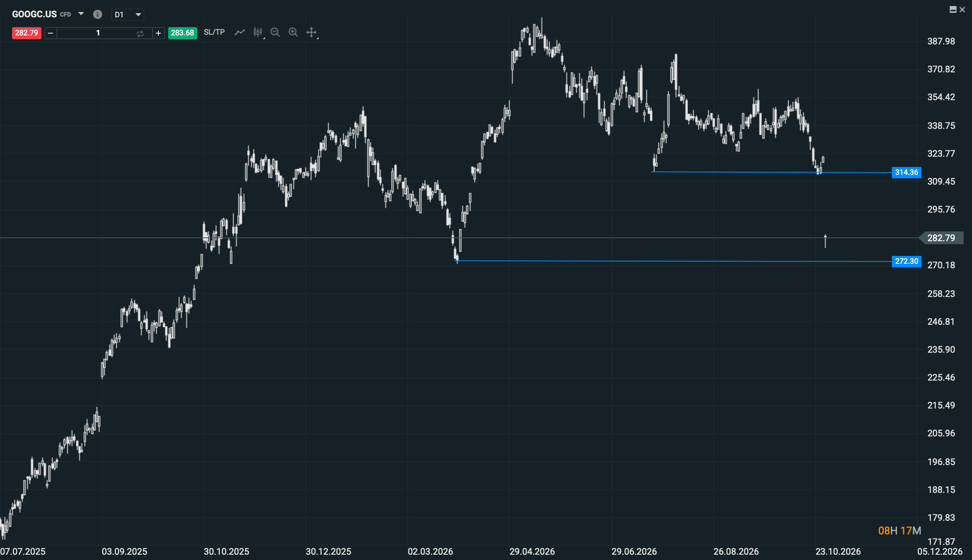Zoom in the chart with magnifier

click(x=293, y=32)
